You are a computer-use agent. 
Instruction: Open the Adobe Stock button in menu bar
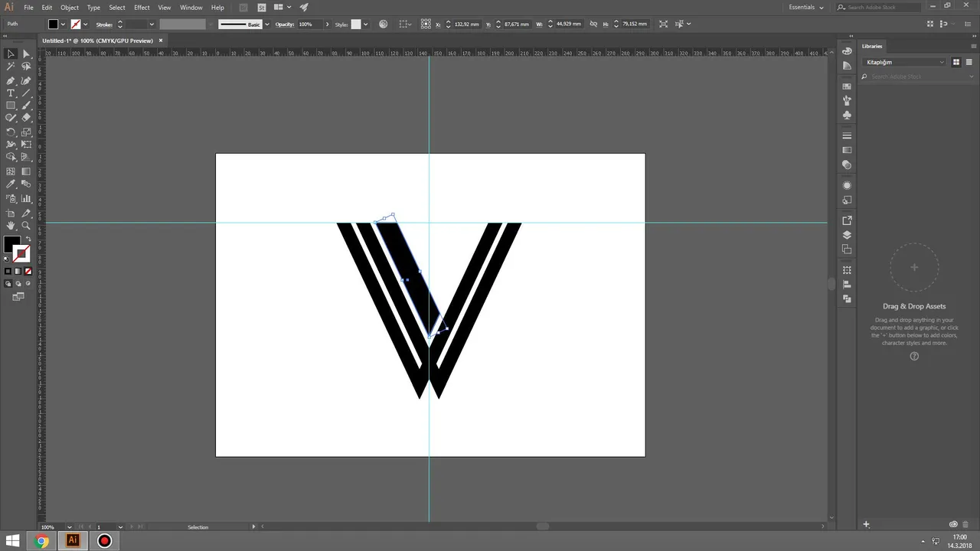(x=262, y=7)
